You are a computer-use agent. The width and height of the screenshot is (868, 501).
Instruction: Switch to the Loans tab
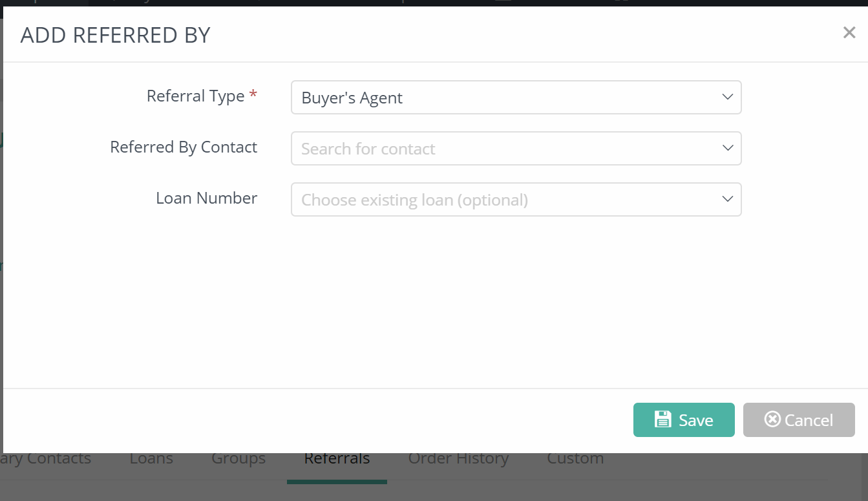pyautogui.click(x=151, y=458)
